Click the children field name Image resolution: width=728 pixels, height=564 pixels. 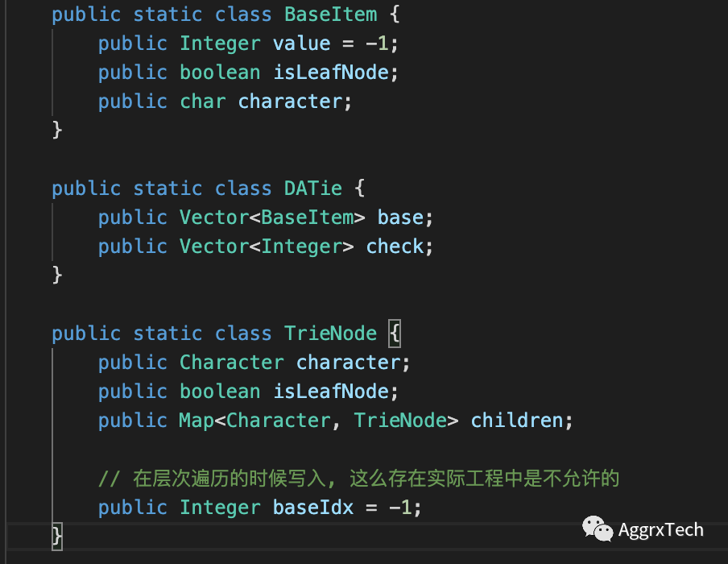click(x=517, y=420)
